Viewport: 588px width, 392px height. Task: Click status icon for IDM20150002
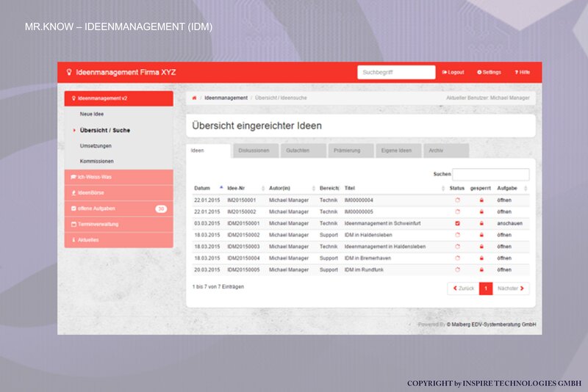pyautogui.click(x=457, y=235)
